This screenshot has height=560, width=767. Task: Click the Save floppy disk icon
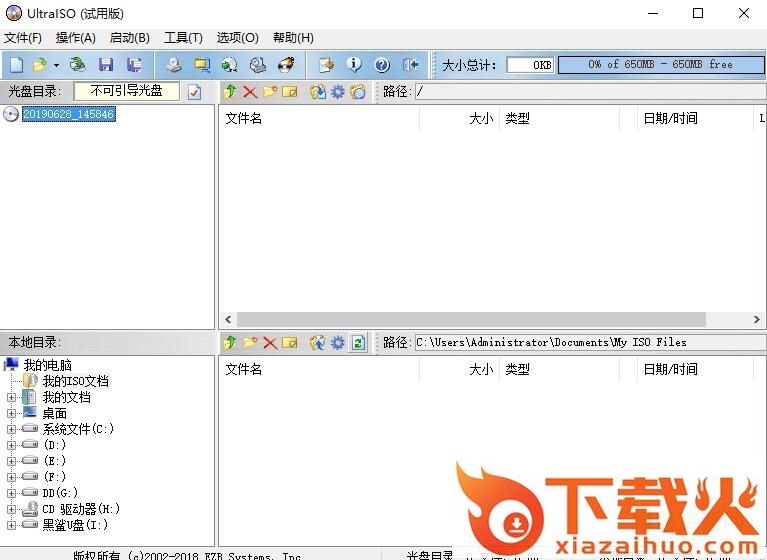click(106, 65)
